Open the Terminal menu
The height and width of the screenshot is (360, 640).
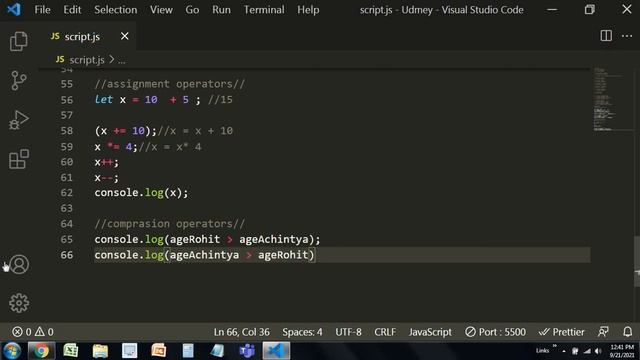tap(264, 9)
